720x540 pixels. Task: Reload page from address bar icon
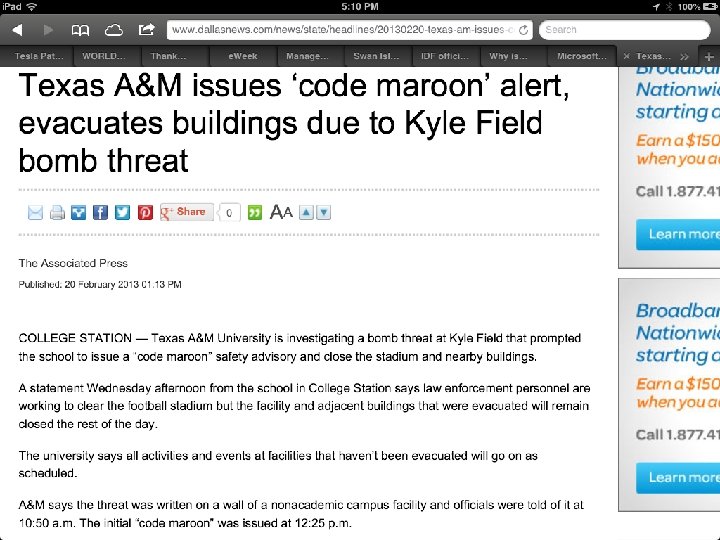click(x=523, y=30)
